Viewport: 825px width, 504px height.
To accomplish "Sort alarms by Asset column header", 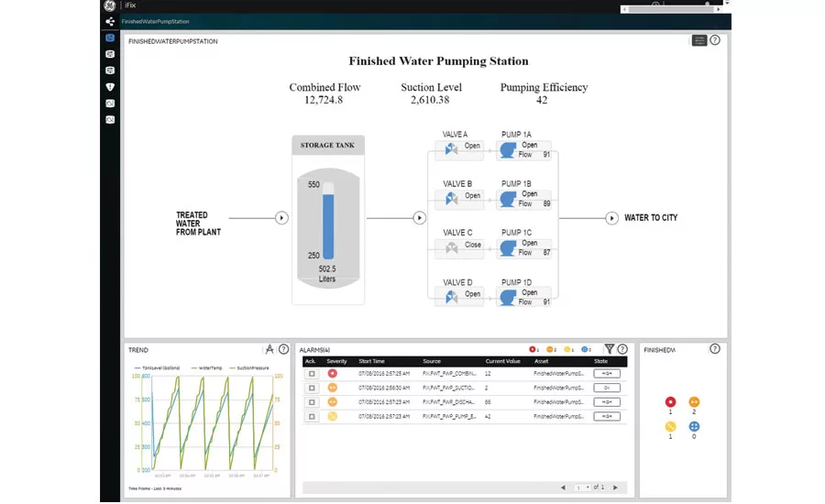I will click(541, 361).
